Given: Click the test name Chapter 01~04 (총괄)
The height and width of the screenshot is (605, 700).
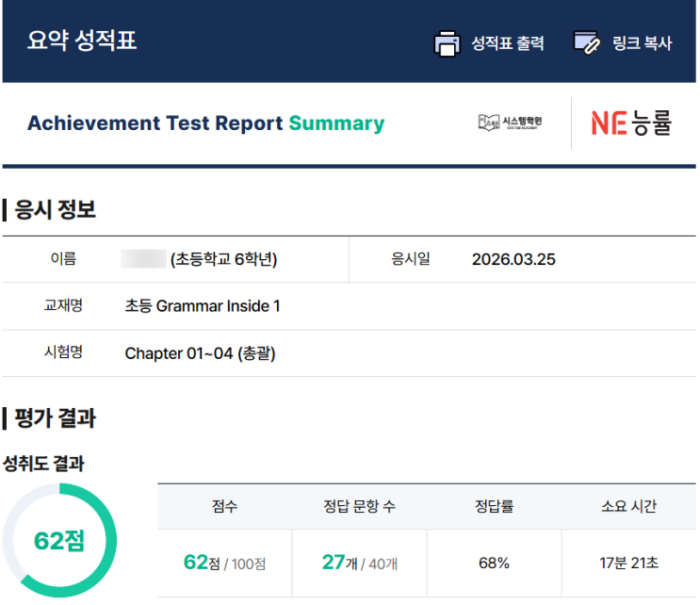Looking at the screenshot, I should click(x=200, y=353).
